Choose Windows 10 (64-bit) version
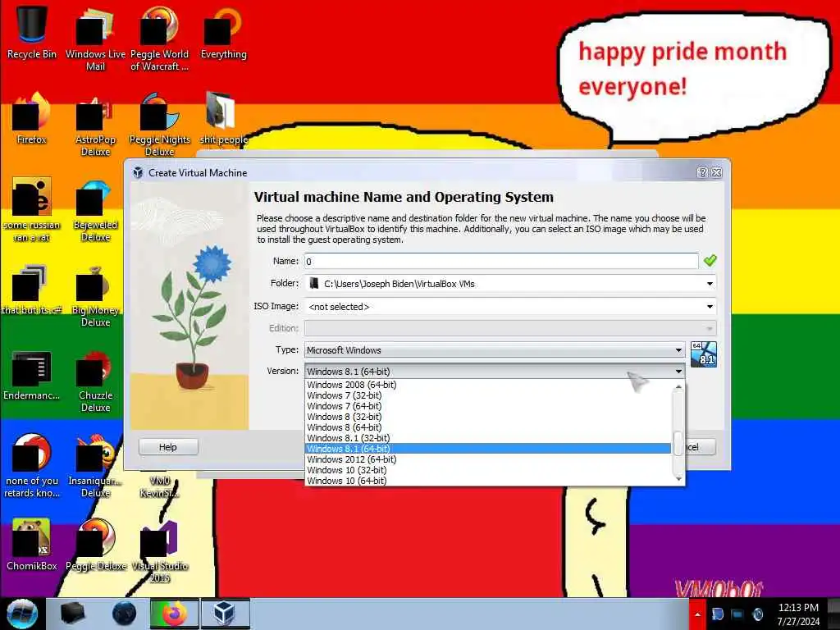This screenshot has height=630, width=840. 488,481
